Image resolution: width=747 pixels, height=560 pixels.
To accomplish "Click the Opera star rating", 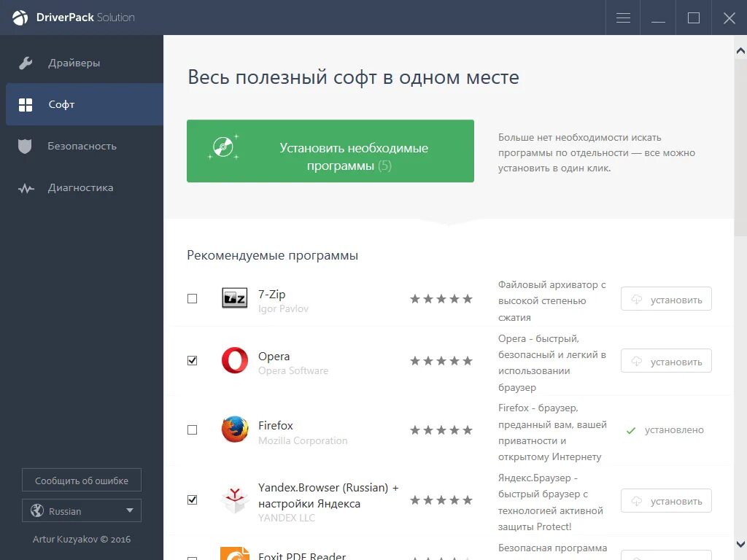I will click(x=441, y=361).
